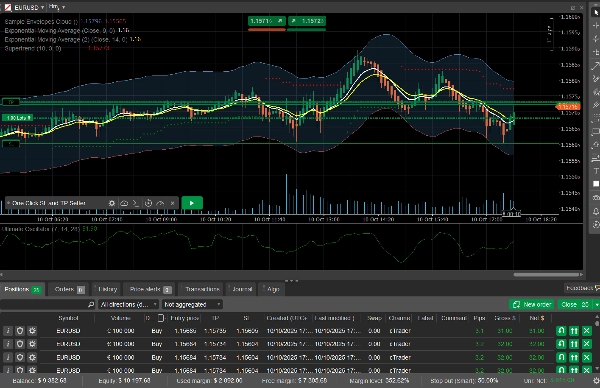Select the text annotation T tool

pos(595,171)
